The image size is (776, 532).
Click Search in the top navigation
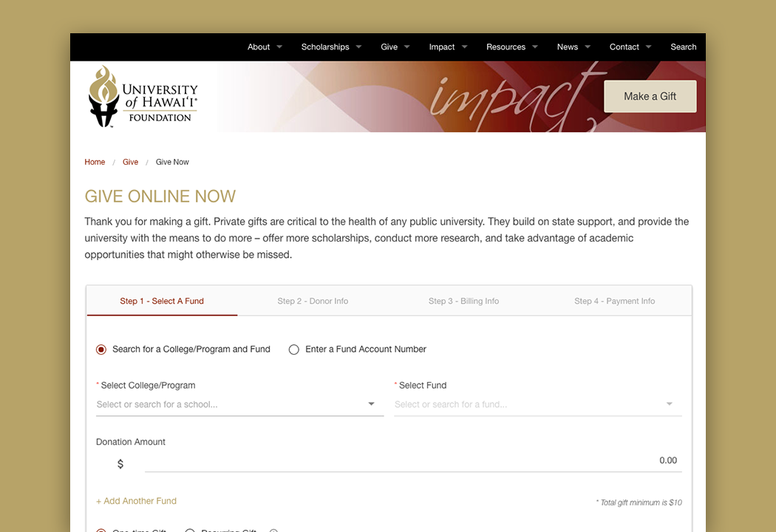point(683,47)
